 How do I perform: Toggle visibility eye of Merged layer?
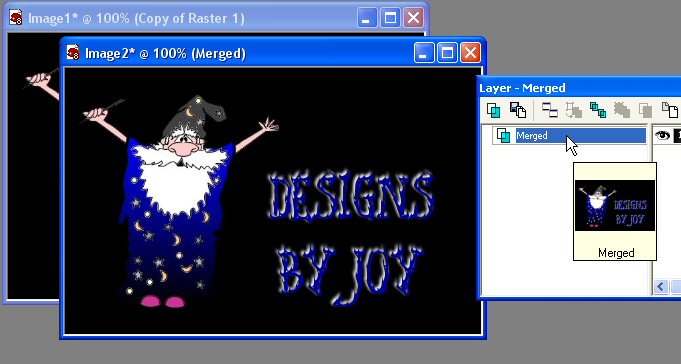pyautogui.click(x=662, y=135)
